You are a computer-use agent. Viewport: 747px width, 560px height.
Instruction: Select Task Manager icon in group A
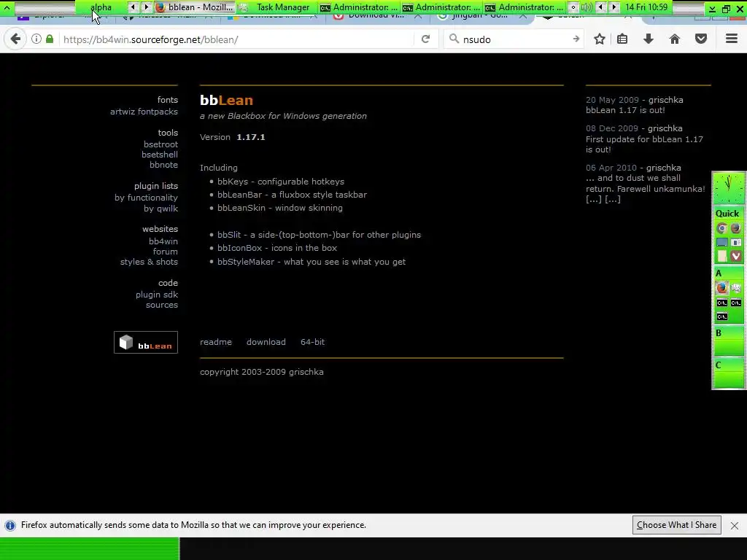click(736, 288)
